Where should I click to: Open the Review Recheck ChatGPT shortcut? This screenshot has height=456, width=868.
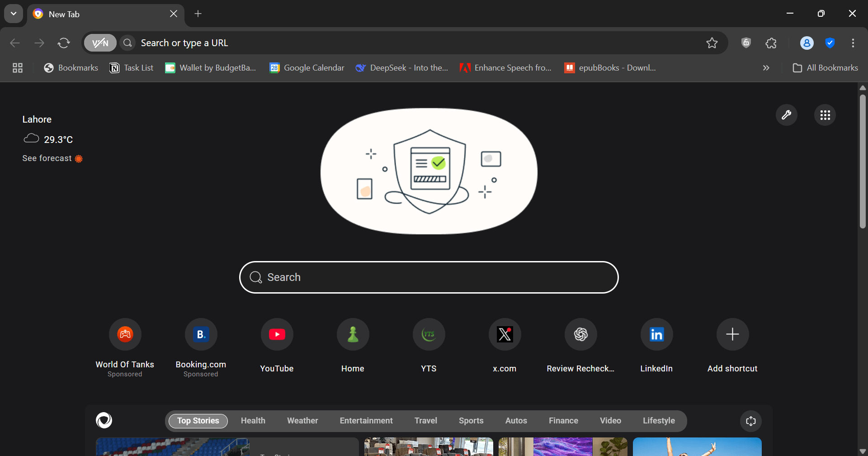[x=581, y=334]
